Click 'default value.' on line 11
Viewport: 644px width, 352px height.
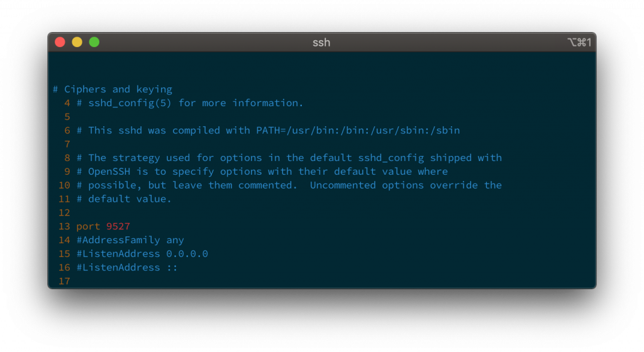(130, 199)
